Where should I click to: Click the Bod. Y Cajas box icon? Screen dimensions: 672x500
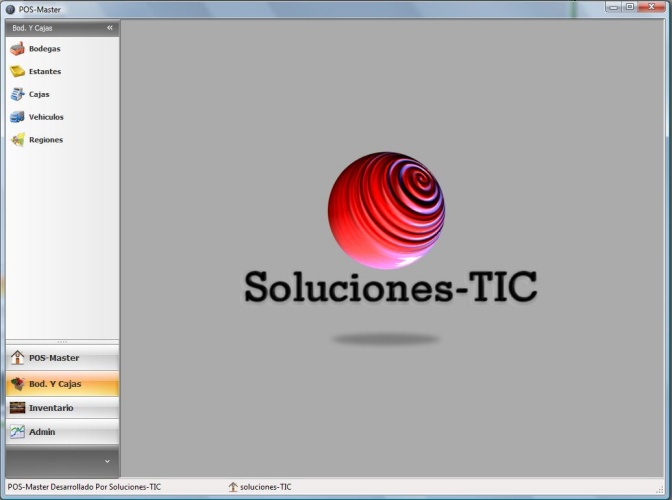click(x=18, y=383)
